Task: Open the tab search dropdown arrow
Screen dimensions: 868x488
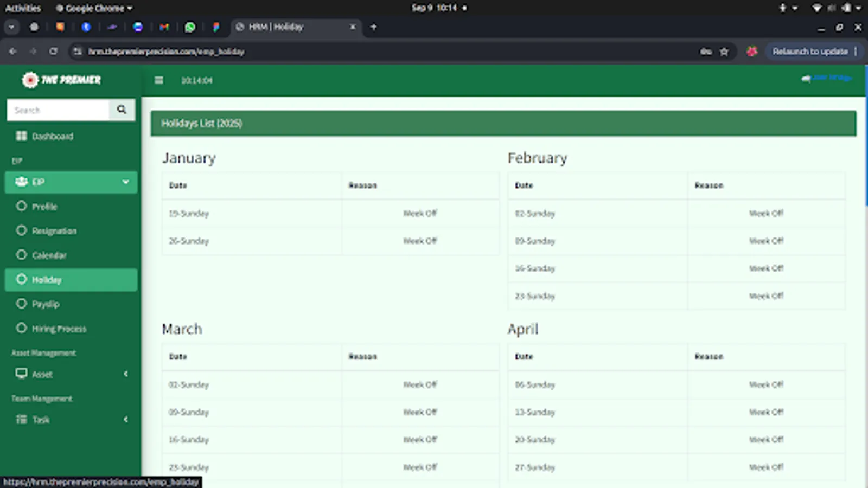Action: pos(11,27)
